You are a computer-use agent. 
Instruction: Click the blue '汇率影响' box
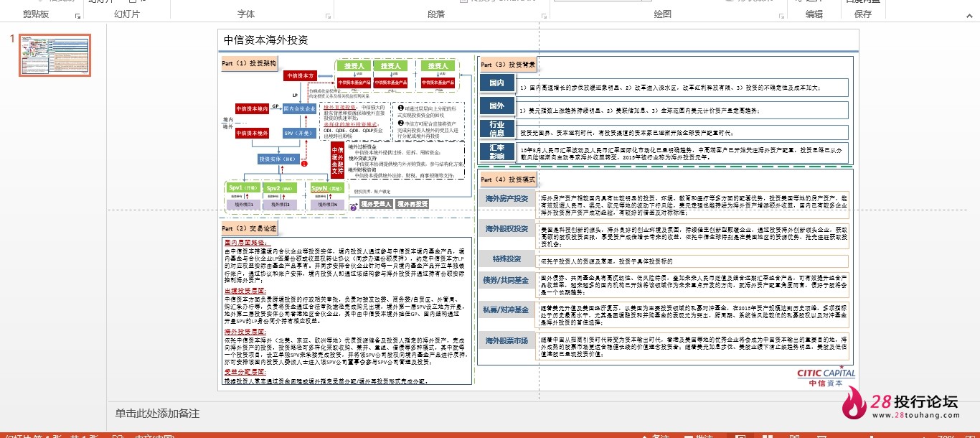[x=497, y=152]
